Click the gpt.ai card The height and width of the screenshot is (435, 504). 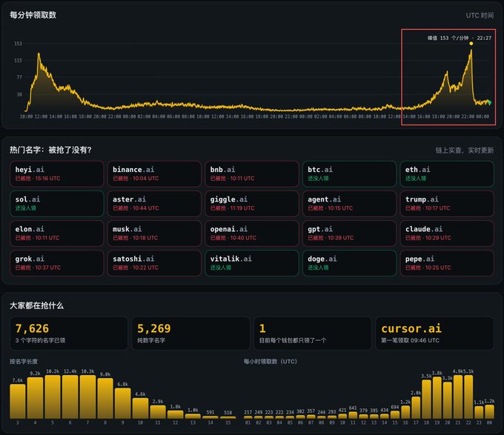(349, 233)
